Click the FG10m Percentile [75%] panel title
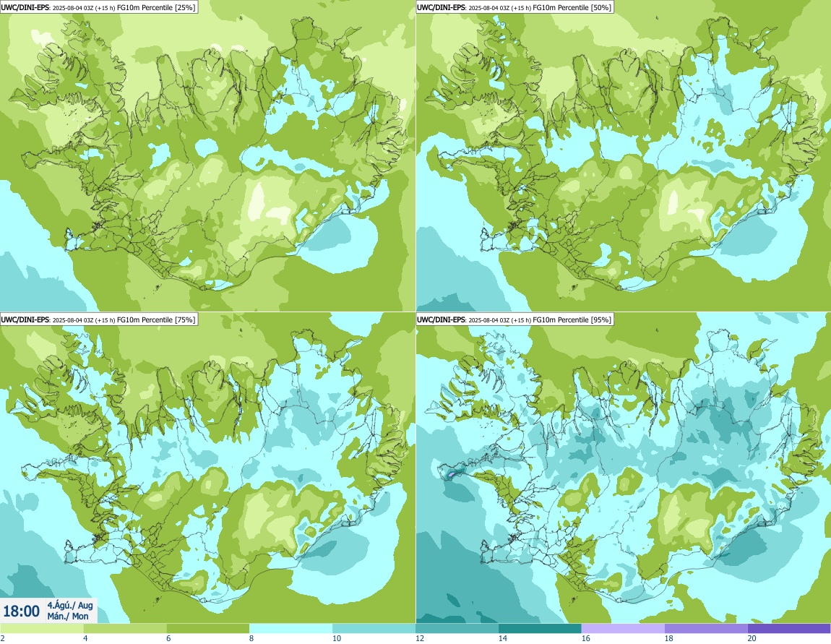 click(x=98, y=319)
